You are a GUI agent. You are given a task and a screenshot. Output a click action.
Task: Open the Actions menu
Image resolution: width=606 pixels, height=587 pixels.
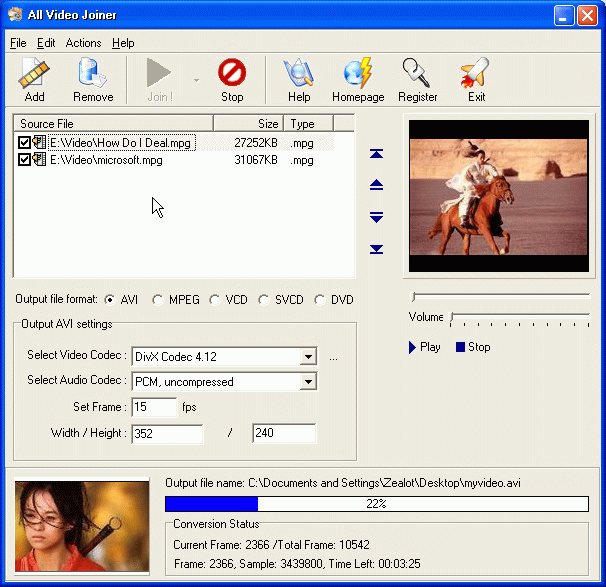coord(83,43)
